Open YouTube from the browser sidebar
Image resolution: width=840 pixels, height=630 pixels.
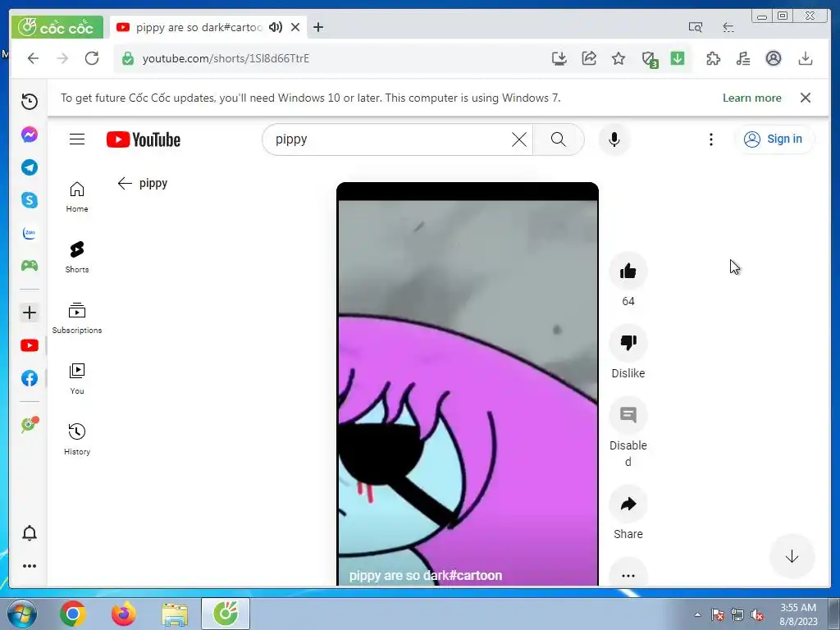30,345
